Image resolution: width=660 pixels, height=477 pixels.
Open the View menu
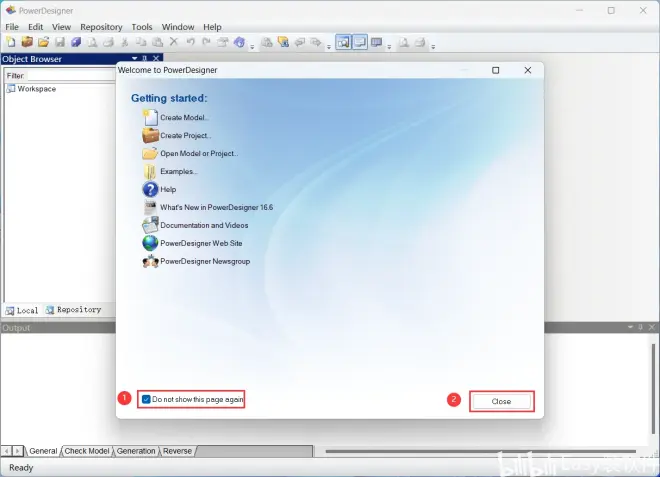[61, 27]
